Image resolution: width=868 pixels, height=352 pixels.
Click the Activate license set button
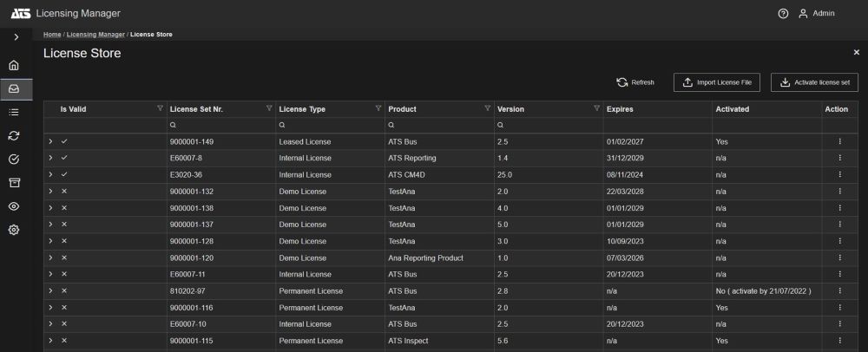[814, 82]
